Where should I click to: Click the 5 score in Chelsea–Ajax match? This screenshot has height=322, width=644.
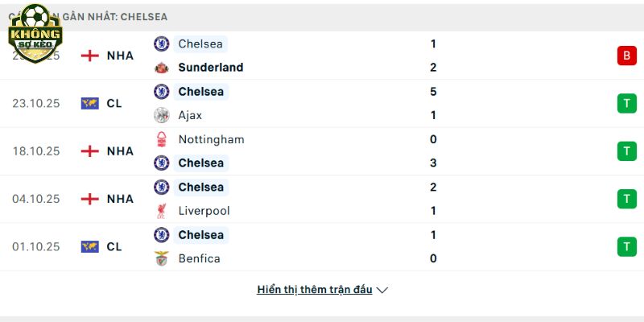click(433, 92)
